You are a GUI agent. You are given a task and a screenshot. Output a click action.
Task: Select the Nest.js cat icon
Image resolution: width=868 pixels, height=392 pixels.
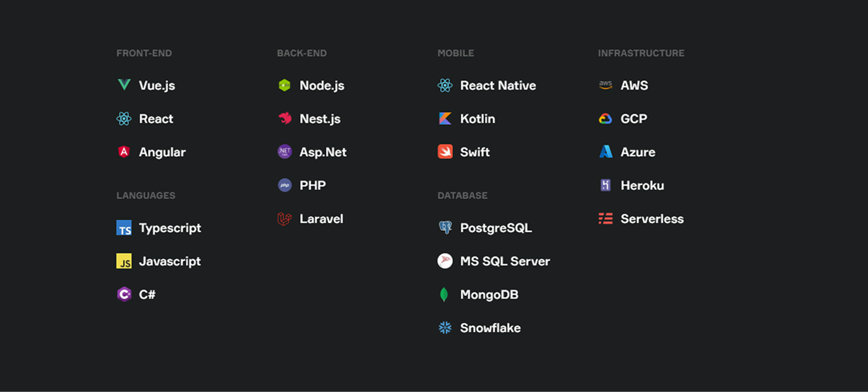point(285,119)
